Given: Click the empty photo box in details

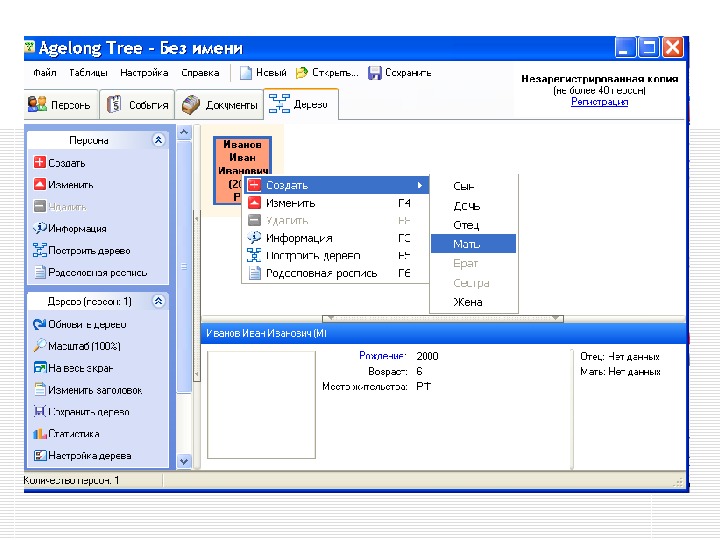Looking at the screenshot, I should click(x=261, y=405).
